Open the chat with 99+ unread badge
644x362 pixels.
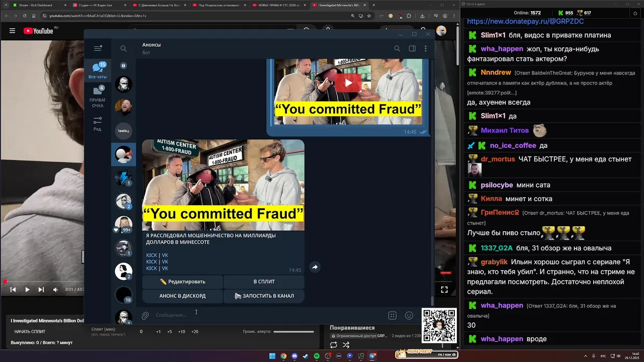click(x=123, y=224)
